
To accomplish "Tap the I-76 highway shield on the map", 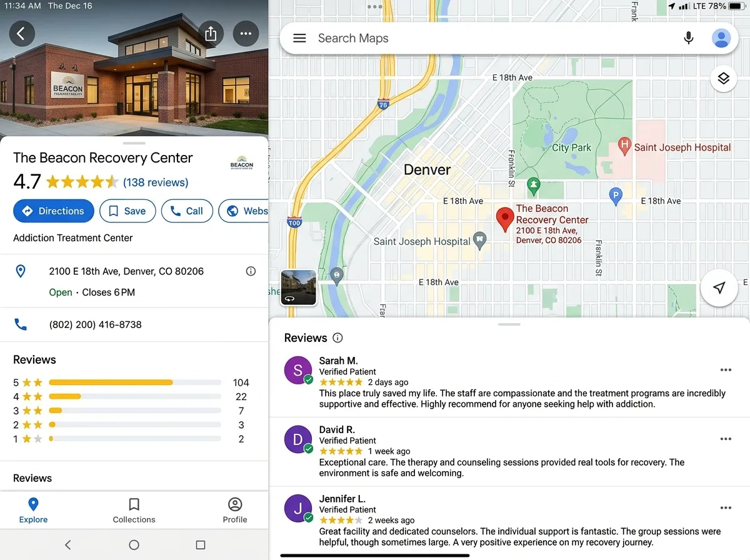I will coord(382,105).
